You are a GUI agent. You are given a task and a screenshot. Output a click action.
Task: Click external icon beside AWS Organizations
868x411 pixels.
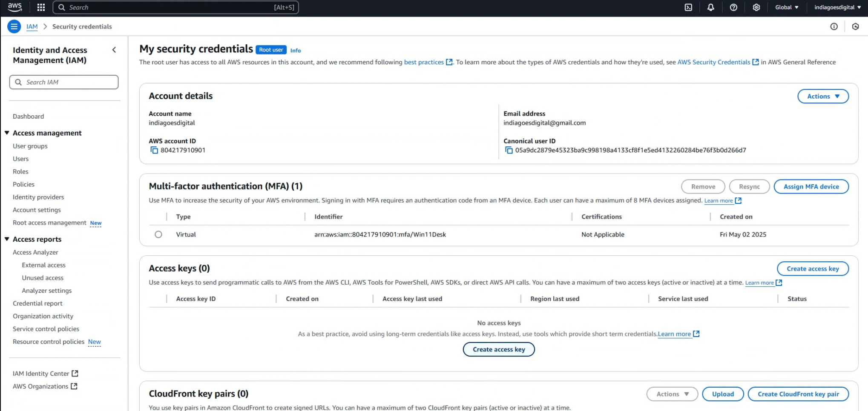point(74,386)
